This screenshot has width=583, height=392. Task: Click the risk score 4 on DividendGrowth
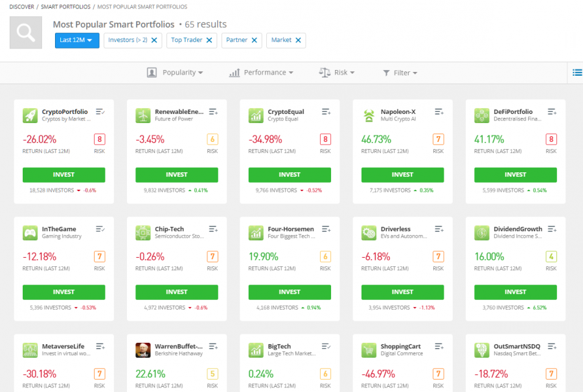click(x=551, y=257)
